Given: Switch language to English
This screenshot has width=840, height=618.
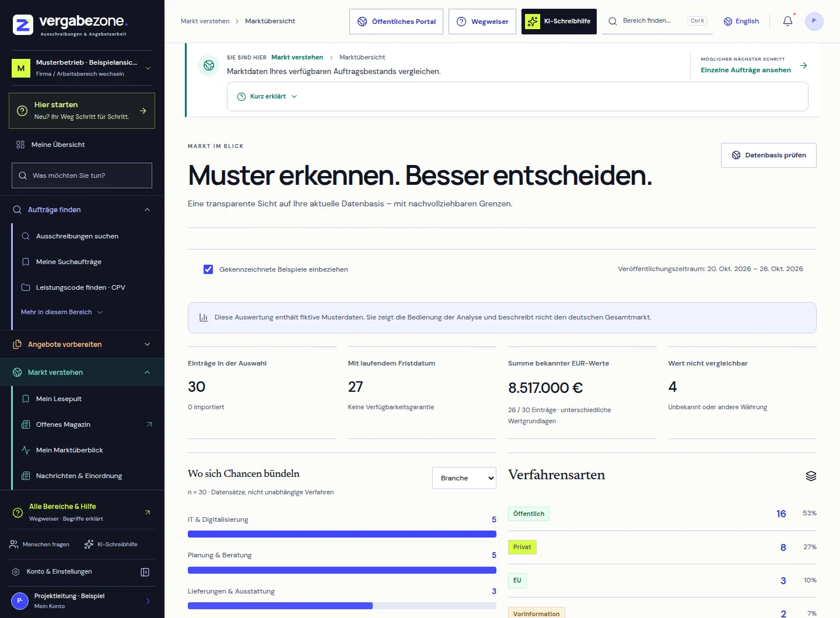Looking at the screenshot, I should pos(741,21).
